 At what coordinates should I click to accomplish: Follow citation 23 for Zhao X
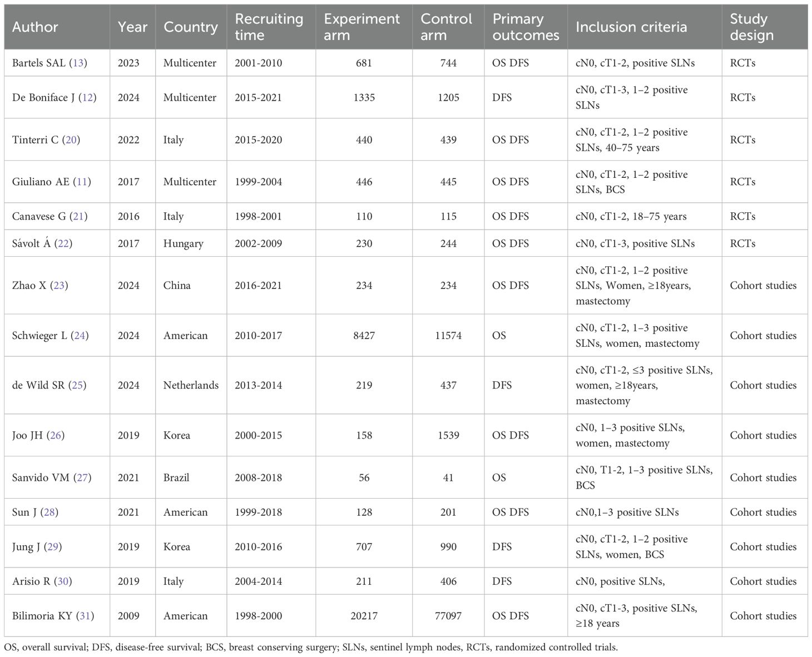click(x=59, y=285)
